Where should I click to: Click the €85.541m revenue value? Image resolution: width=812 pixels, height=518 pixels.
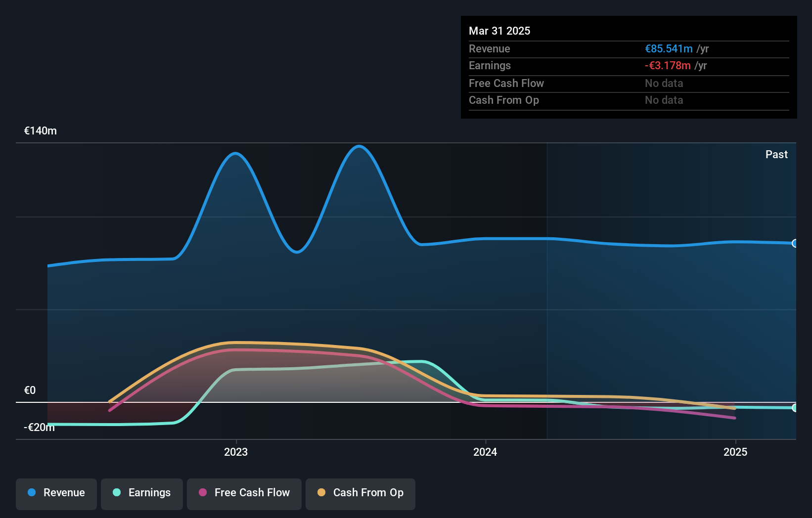coord(669,49)
